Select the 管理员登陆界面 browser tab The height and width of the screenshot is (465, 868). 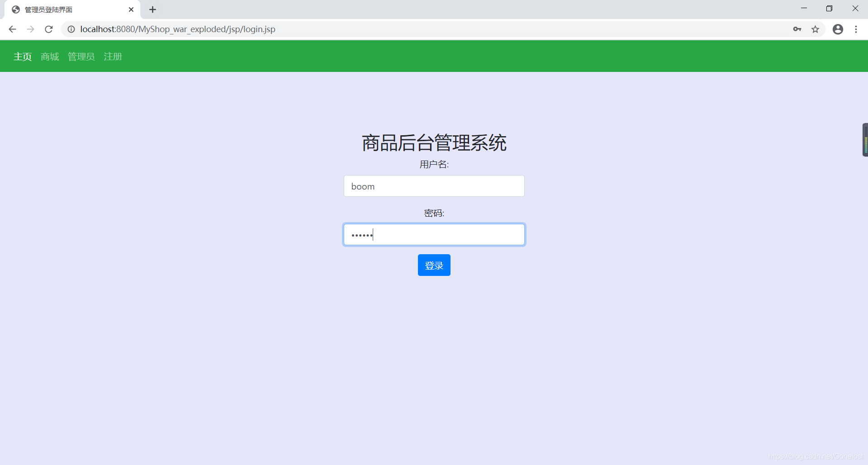(72, 9)
